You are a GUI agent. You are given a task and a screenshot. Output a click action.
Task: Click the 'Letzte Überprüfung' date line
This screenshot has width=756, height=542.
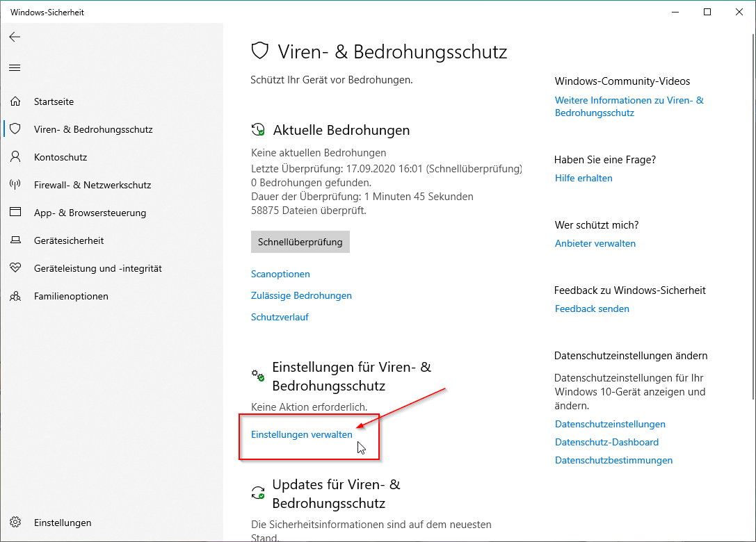click(387, 169)
